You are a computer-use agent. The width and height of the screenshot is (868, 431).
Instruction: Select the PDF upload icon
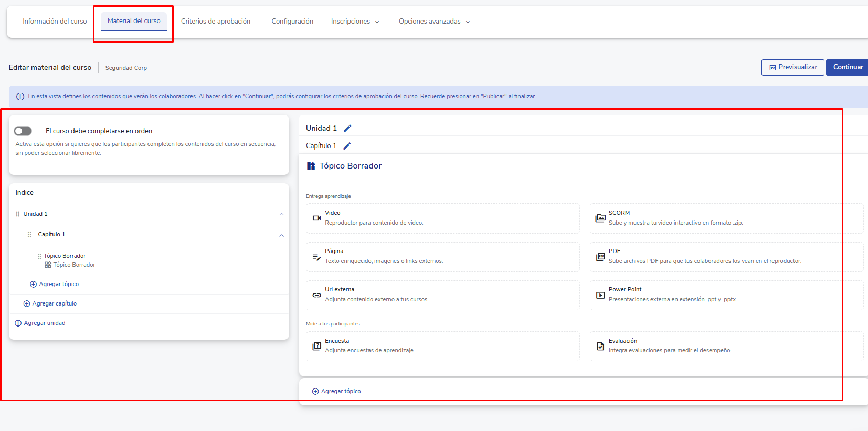point(600,257)
